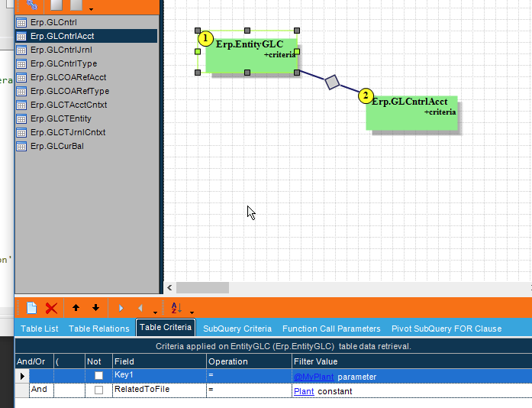Click yellow badge number 1 on EntityGLC
This screenshot has width=532, height=408.
pyautogui.click(x=205, y=39)
